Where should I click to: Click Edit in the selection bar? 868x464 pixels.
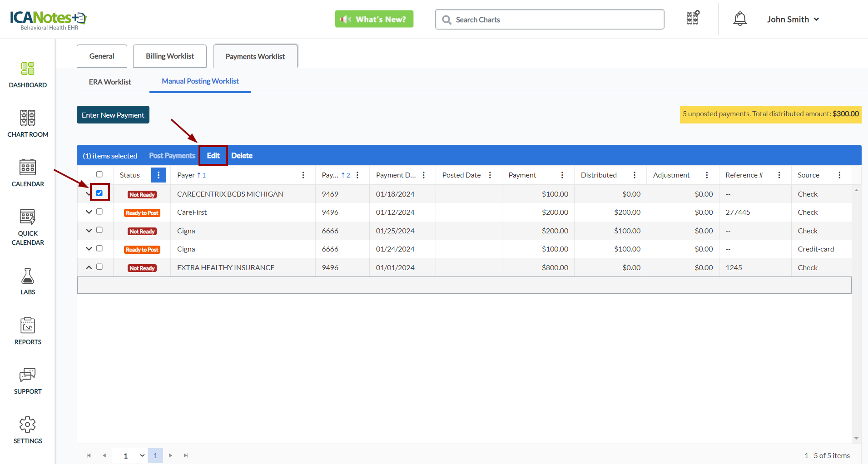[x=213, y=156]
